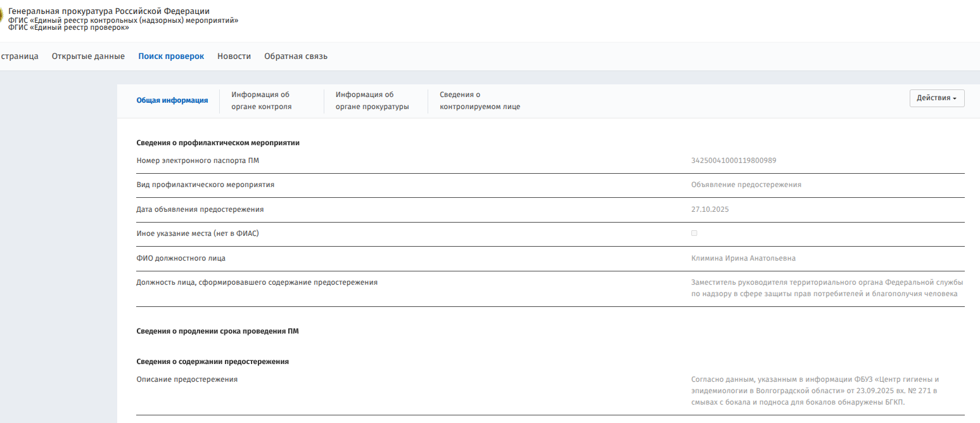This screenshot has width=980, height=423.
Task: Click the name Климина Ирина Анатольевна
Action: pyautogui.click(x=743, y=258)
